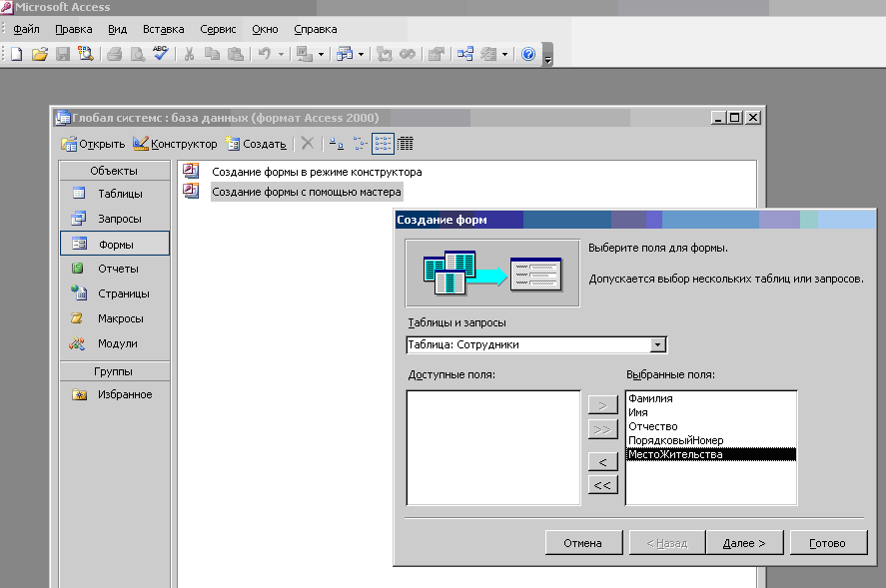Click the Далее > button
This screenshot has width=886, height=588.
coord(745,543)
